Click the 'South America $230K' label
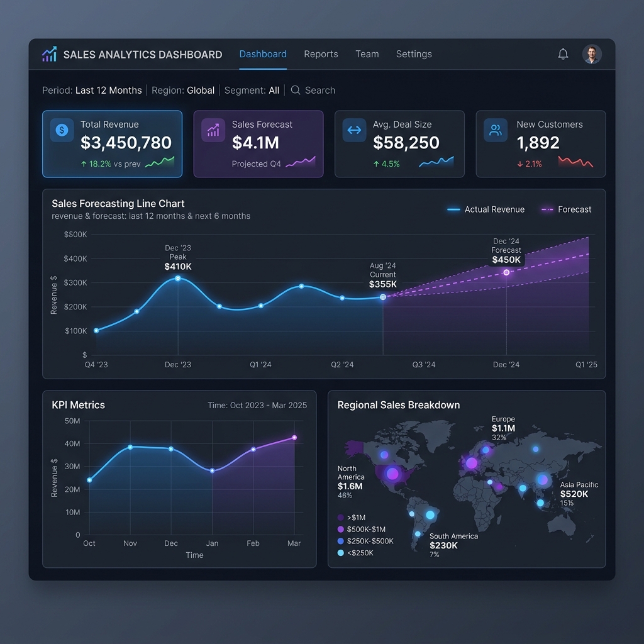The width and height of the screenshot is (644, 644). click(x=453, y=541)
